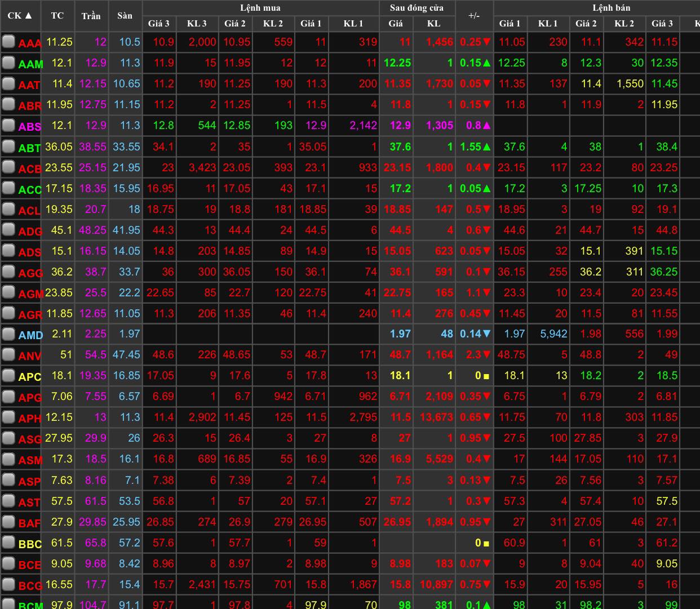The height and width of the screenshot is (609, 700).
Task: Click ABS buy volume 2,142
Action: 363,125
